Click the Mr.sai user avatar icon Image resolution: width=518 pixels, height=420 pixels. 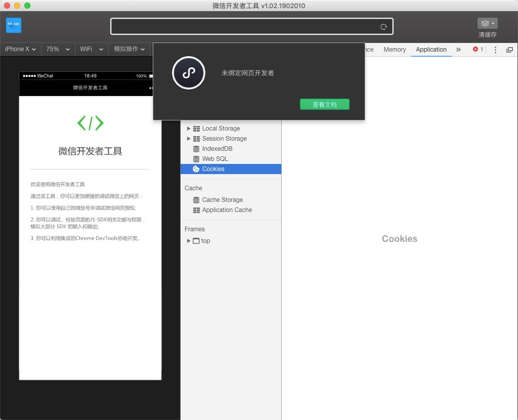(14, 25)
